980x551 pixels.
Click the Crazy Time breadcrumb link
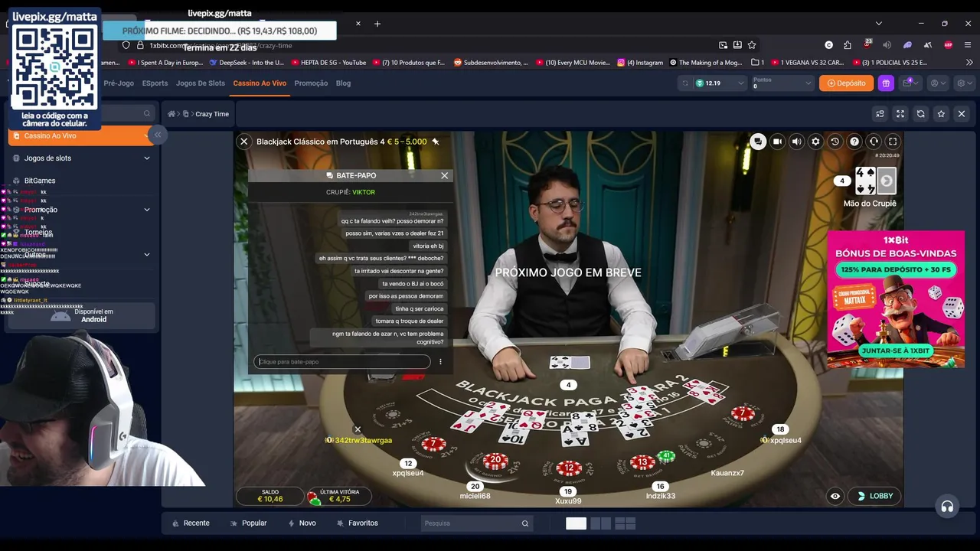point(212,114)
